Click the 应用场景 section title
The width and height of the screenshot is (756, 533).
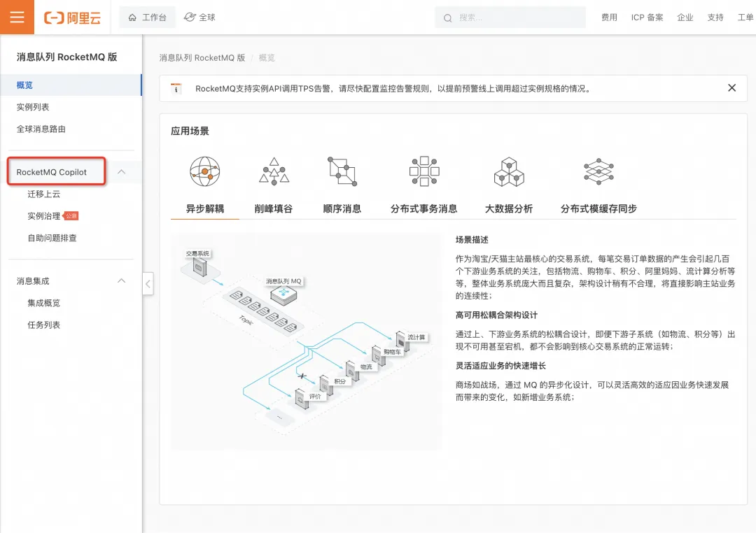(x=190, y=131)
